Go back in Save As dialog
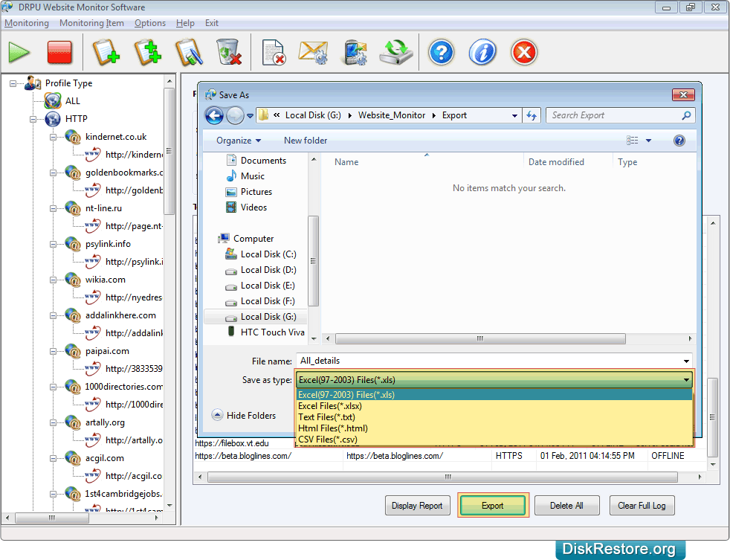The height and width of the screenshot is (560, 730). tap(214, 115)
